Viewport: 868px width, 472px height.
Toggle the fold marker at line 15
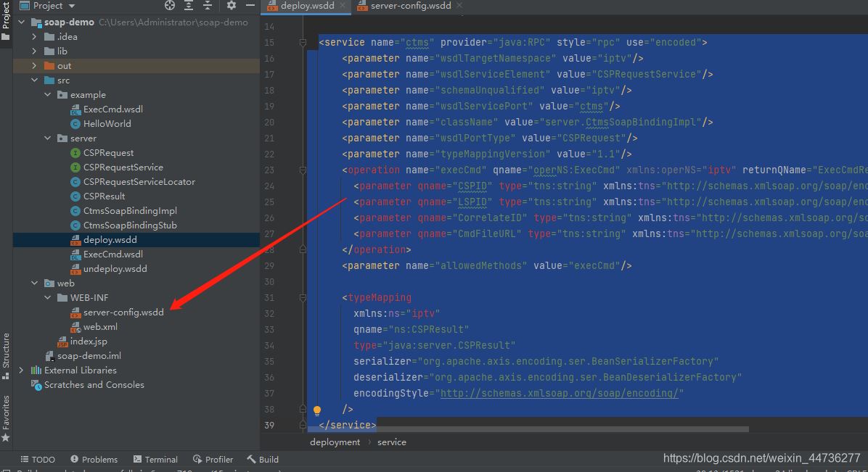coord(303,43)
